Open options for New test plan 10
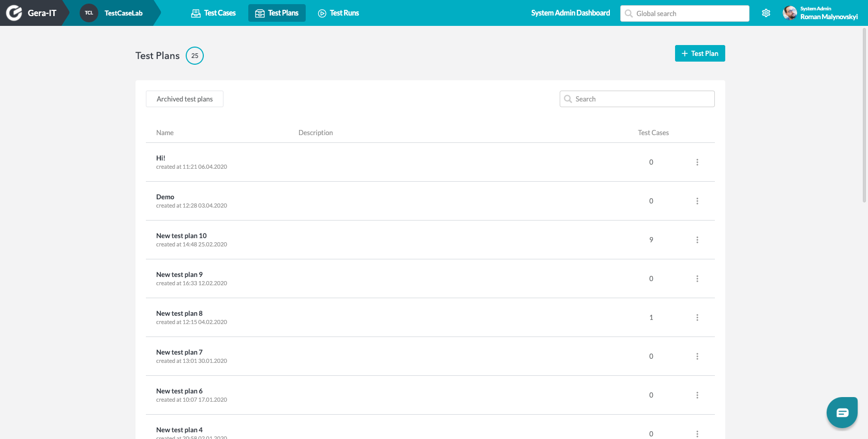The height and width of the screenshot is (439, 868). click(x=697, y=240)
